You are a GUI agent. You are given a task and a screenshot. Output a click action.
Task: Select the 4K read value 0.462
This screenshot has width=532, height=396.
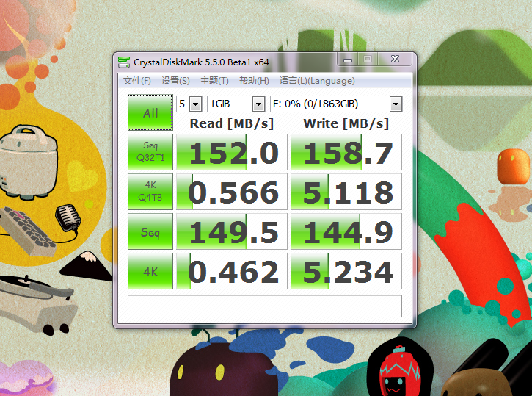(232, 271)
